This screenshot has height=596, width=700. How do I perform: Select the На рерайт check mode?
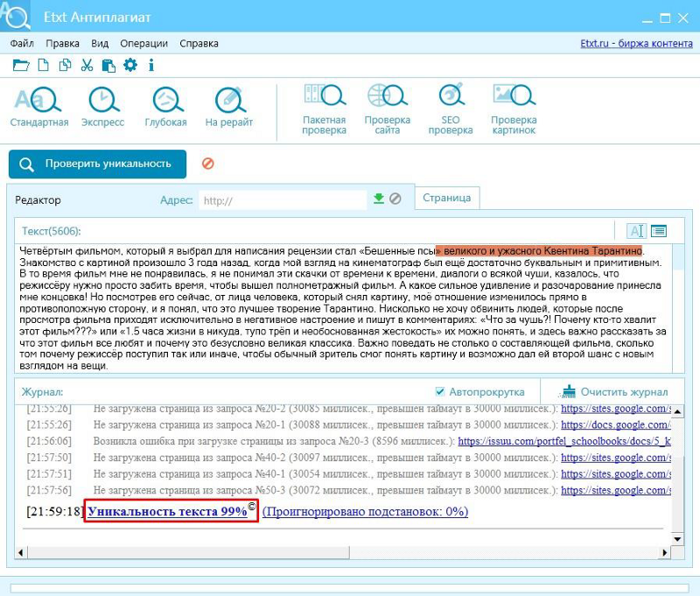click(228, 107)
